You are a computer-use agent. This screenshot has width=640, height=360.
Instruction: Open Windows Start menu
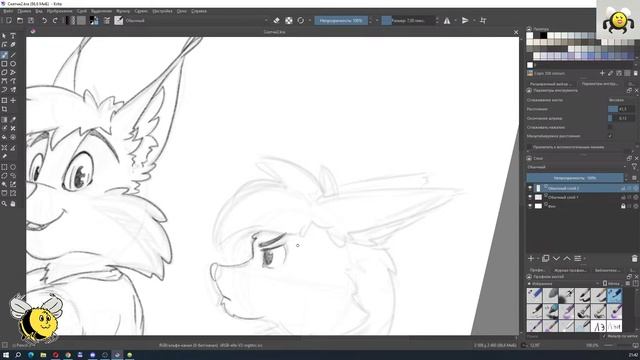(x=6, y=355)
